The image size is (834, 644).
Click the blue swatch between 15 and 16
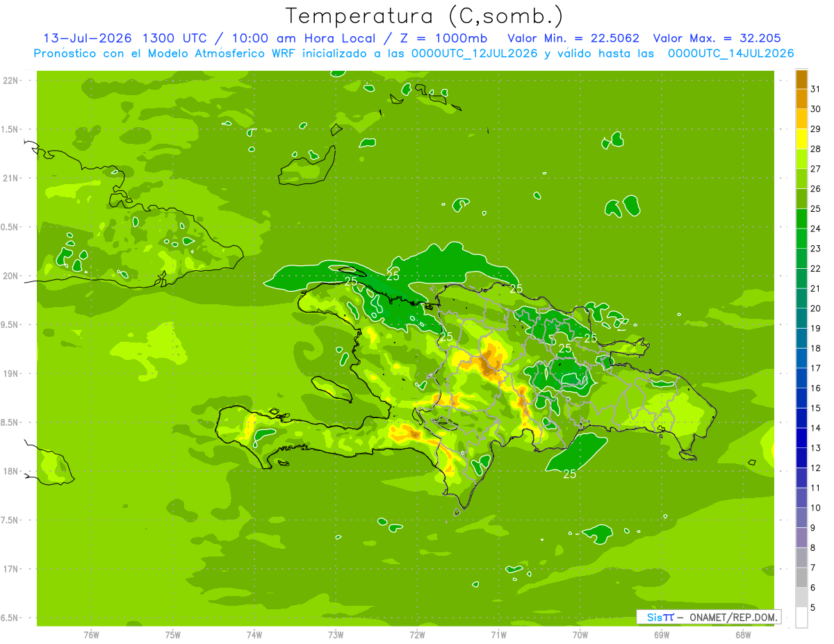[801, 398]
